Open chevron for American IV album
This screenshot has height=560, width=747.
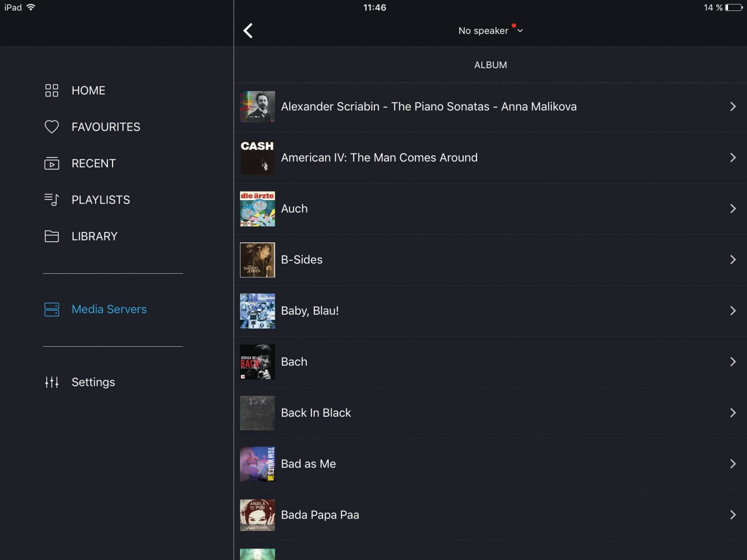(x=733, y=158)
